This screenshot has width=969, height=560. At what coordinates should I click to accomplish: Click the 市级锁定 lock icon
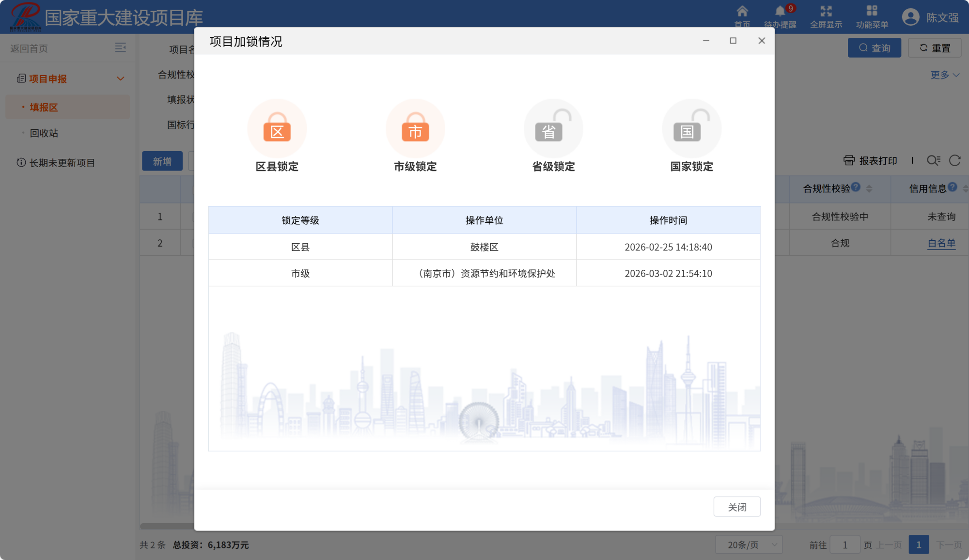(x=415, y=128)
